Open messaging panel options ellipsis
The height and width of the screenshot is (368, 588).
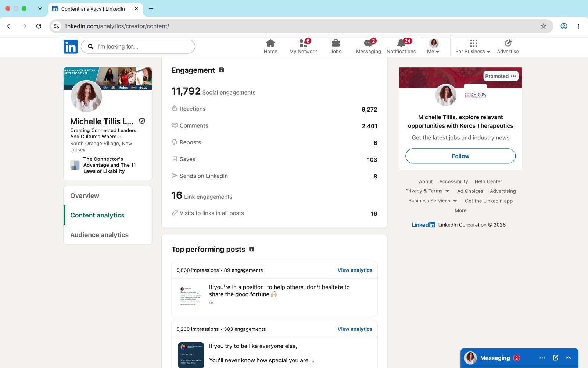(x=542, y=358)
